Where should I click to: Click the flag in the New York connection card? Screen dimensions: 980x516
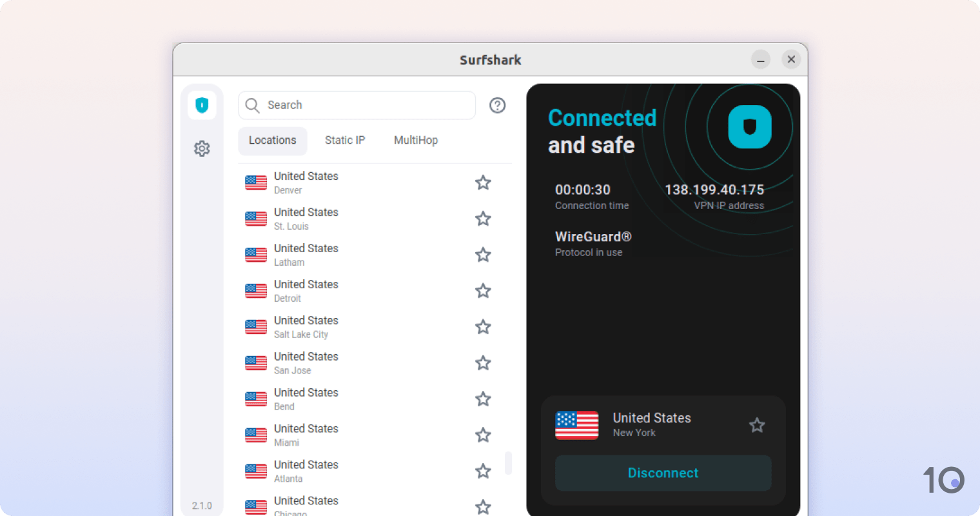point(576,425)
